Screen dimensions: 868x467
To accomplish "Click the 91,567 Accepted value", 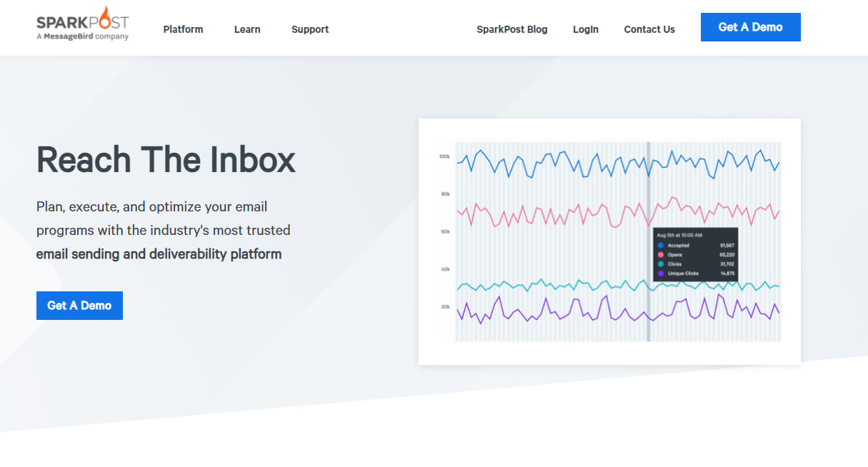I will point(727,246).
